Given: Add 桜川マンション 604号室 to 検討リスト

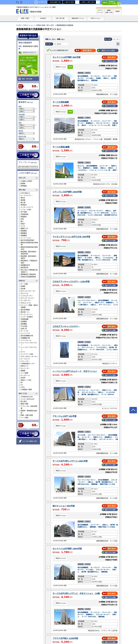Looking at the screenshot, I should coord(110,510).
